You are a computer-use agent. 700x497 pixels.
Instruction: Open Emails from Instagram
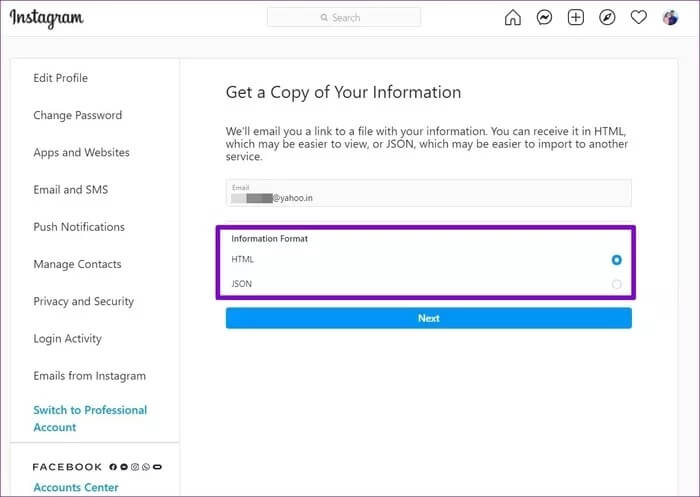coord(89,376)
